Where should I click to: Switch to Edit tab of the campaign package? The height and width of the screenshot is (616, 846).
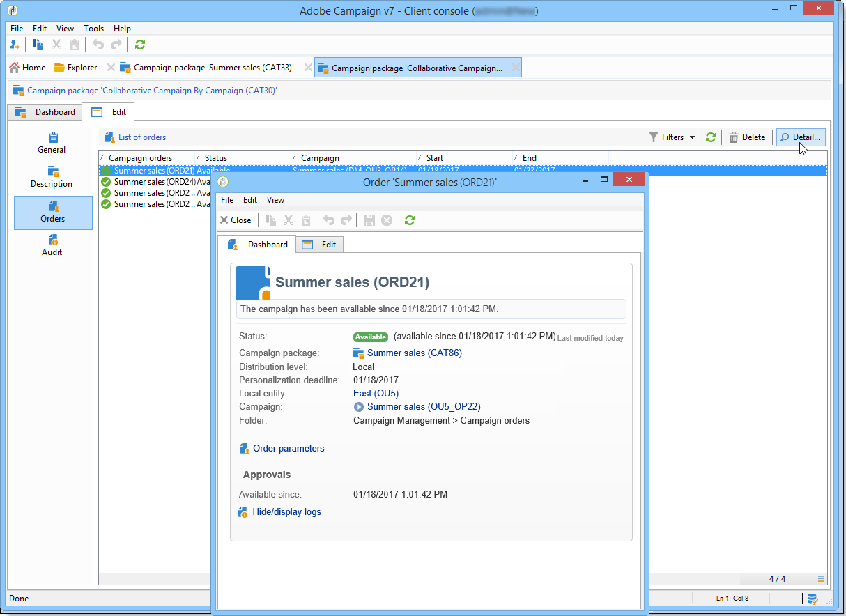pos(108,112)
